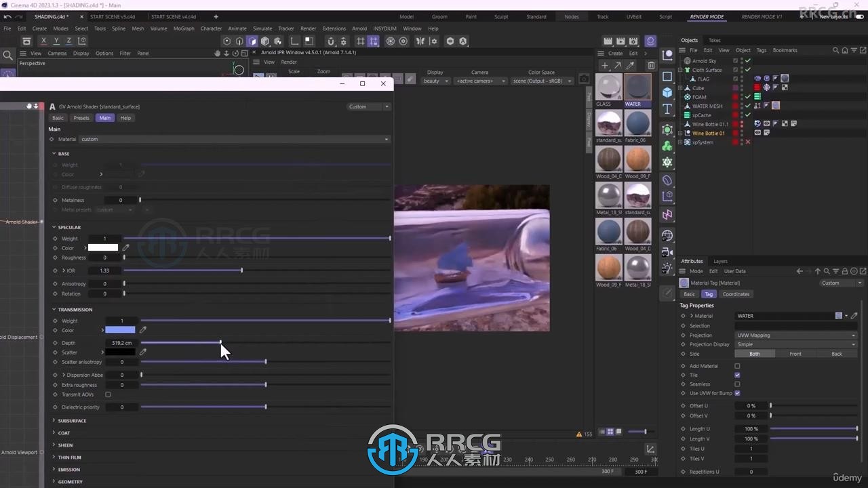Image resolution: width=868 pixels, height=488 pixels.
Task: Click the Attributes up arrow icon
Action: click(817, 271)
